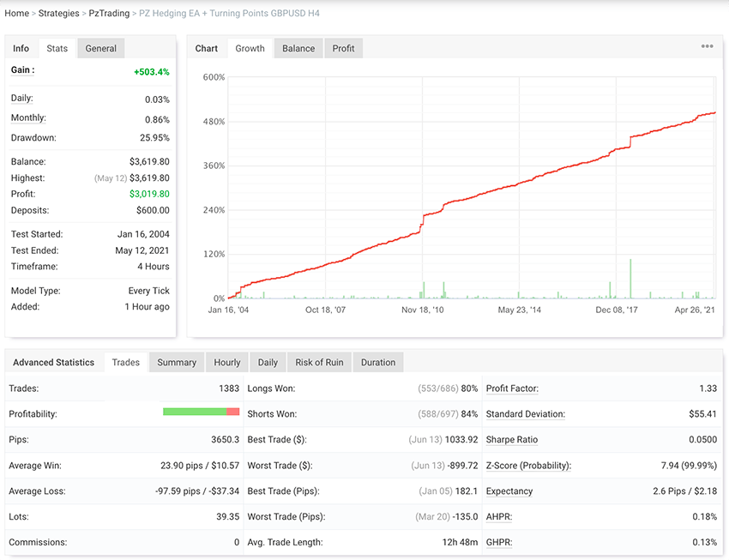Click the Shorts Won (588/697) 84% value
The width and height of the screenshot is (729, 560).
click(448, 414)
